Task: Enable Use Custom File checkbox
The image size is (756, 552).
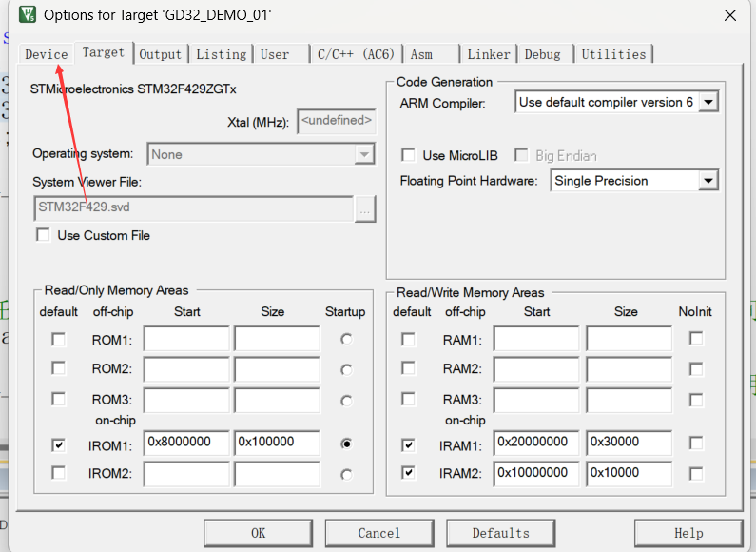Action: pyautogui.click(x=44, y=235)
